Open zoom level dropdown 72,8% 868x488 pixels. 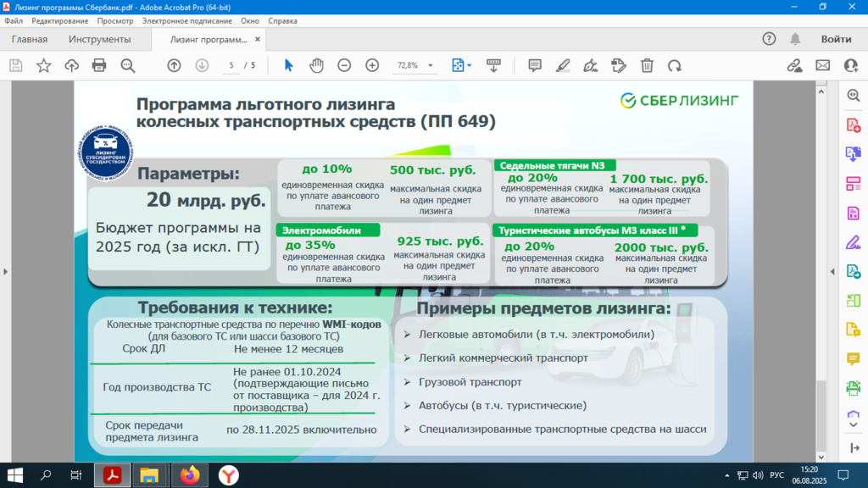(430, 65)
